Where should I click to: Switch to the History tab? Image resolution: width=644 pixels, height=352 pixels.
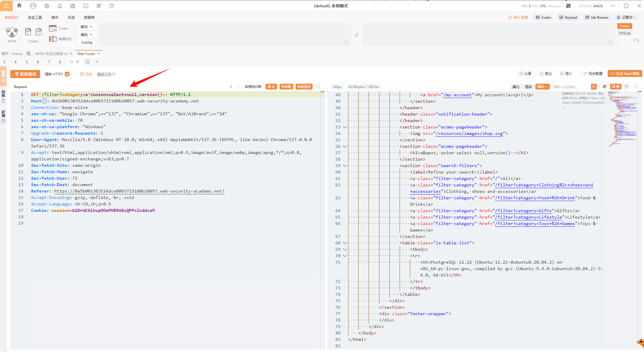[17, 54]
